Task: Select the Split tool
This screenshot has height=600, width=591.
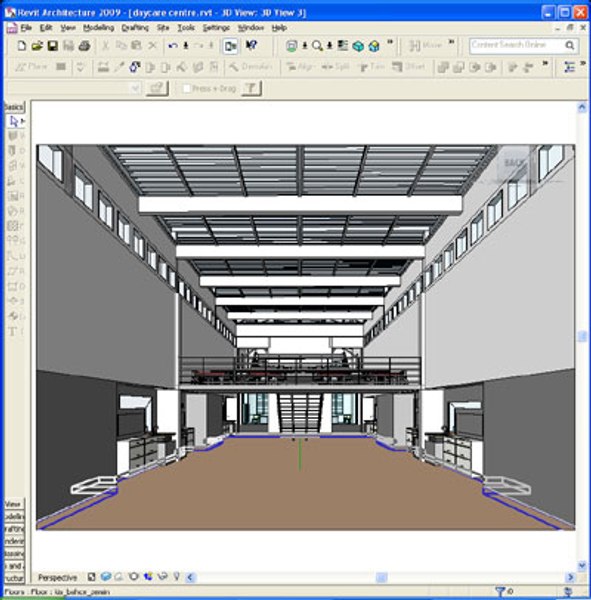Action: tap(335, 67)
